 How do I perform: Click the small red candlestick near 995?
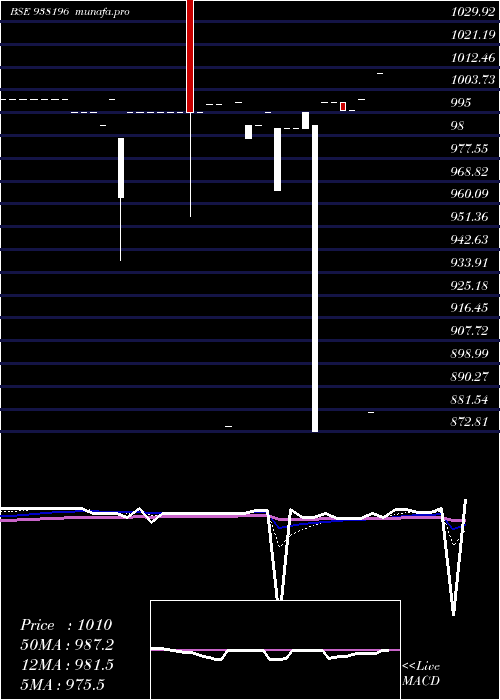[343, 107]
